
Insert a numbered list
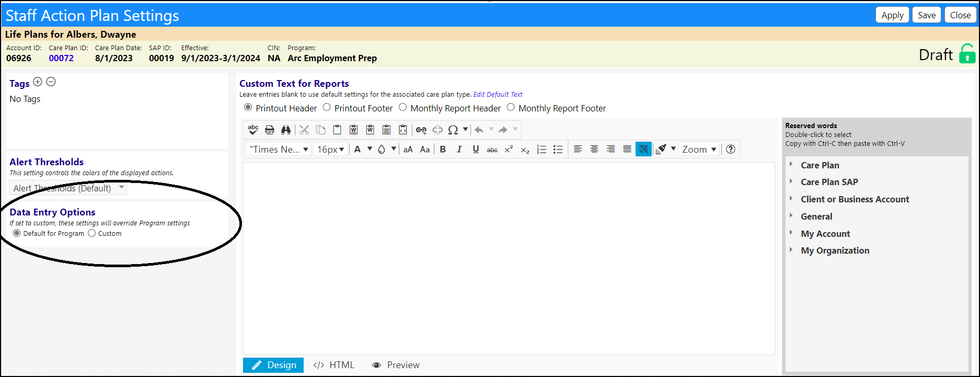(541, 150)
